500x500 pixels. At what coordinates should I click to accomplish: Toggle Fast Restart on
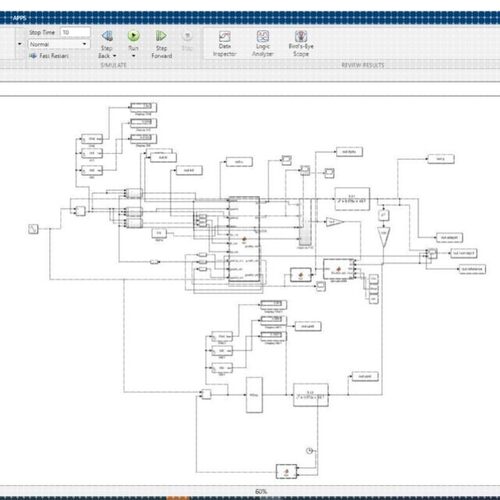(49, 56)
